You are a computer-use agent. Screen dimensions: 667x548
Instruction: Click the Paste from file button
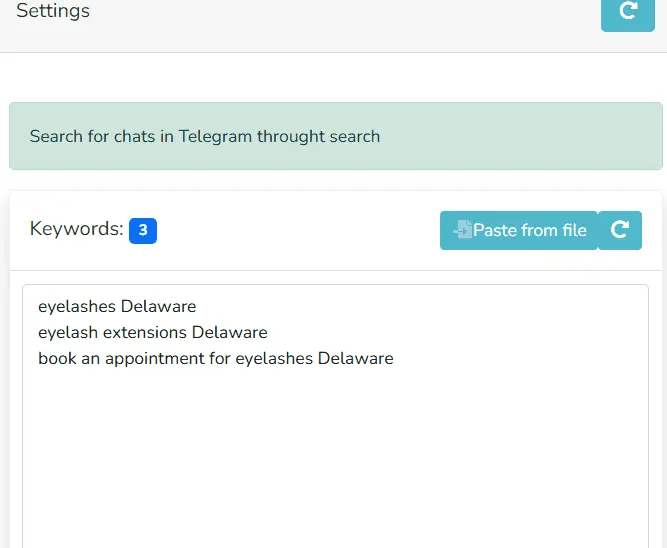(519, 230)
